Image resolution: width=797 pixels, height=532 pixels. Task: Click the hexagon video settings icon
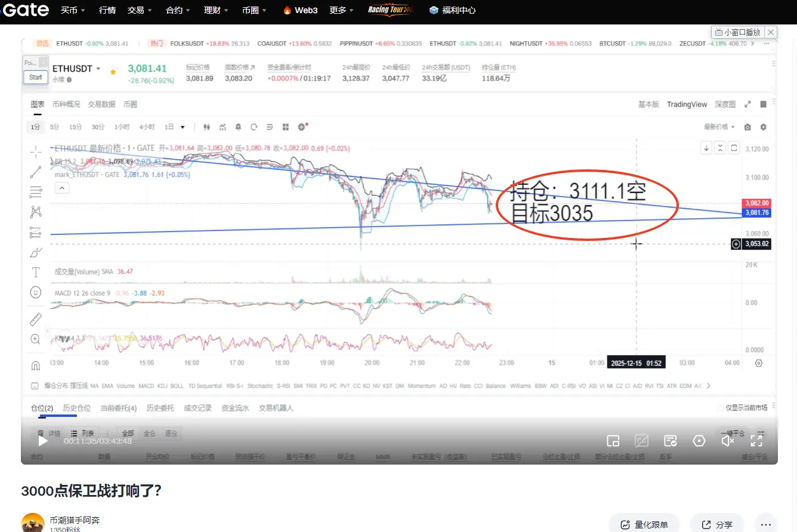tap(699, 441)
